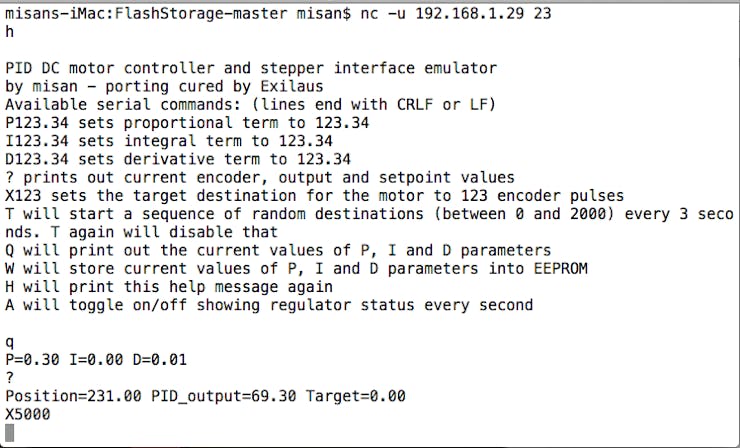The width and height of the screenshot is (740, 448).
Task: Click the 'Available serial commands' line
Action: point(251,104)
